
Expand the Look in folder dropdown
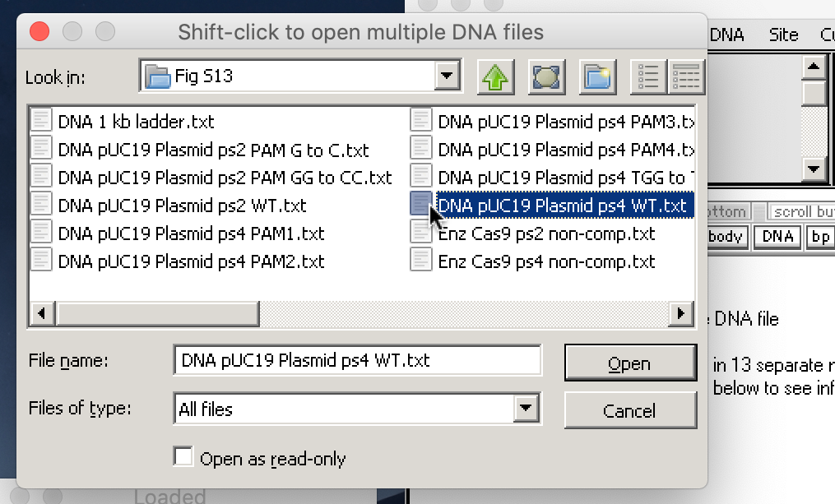(447, 76)
